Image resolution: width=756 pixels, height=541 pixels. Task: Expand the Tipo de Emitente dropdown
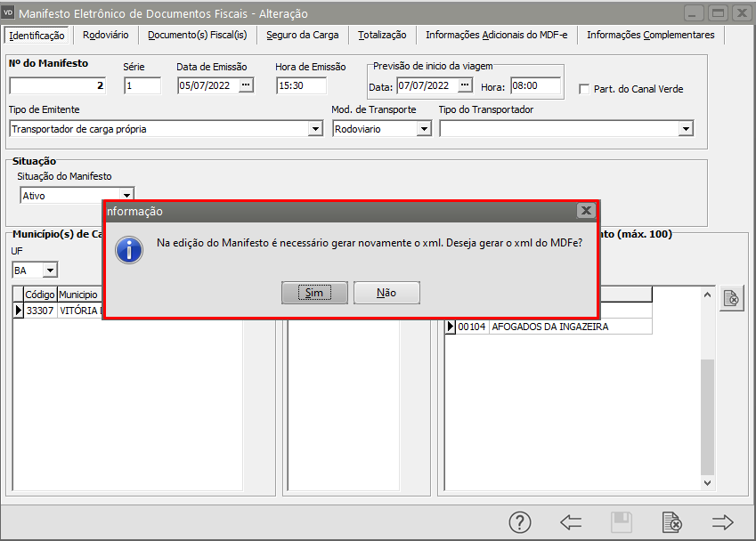pos(315,129)
